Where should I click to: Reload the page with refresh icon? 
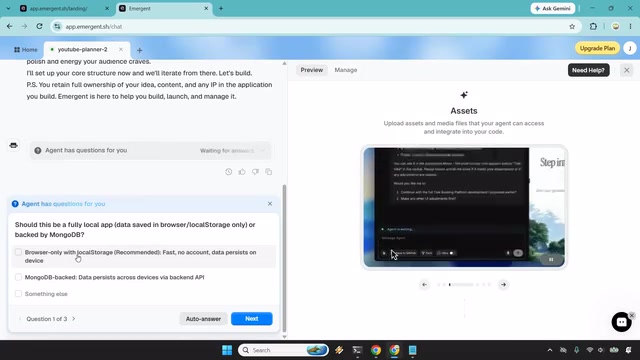(39, 26)
